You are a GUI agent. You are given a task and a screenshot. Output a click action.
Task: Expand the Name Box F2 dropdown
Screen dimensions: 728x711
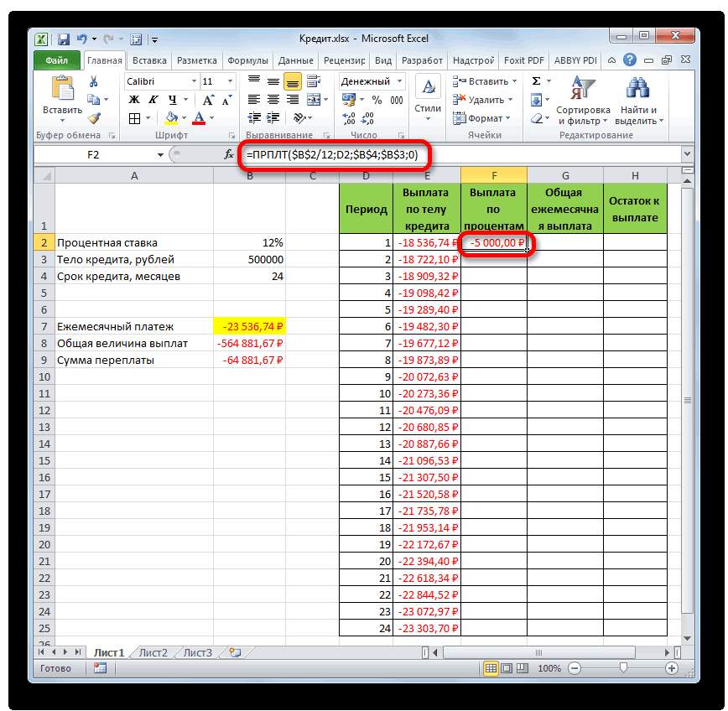(160, 154)
